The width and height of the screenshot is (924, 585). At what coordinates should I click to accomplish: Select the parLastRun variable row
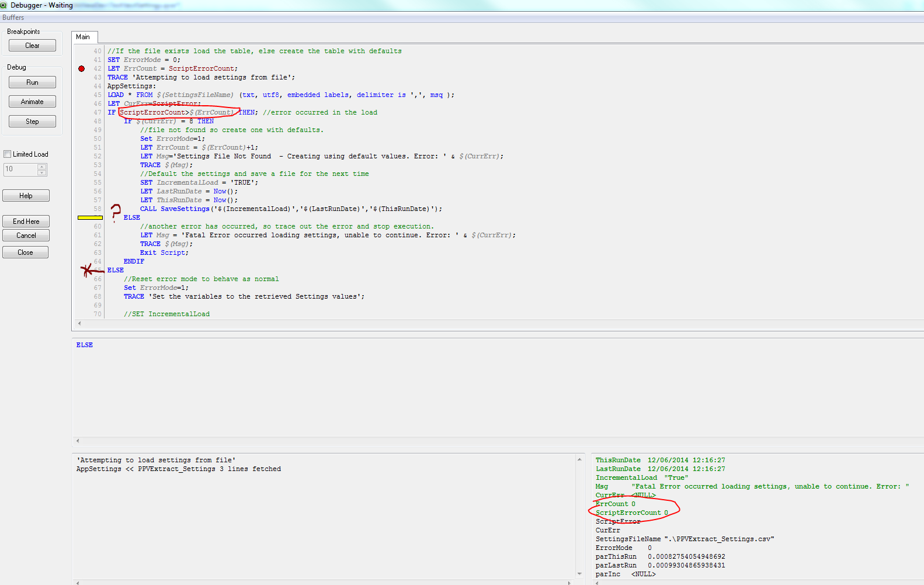click(660, 565)
